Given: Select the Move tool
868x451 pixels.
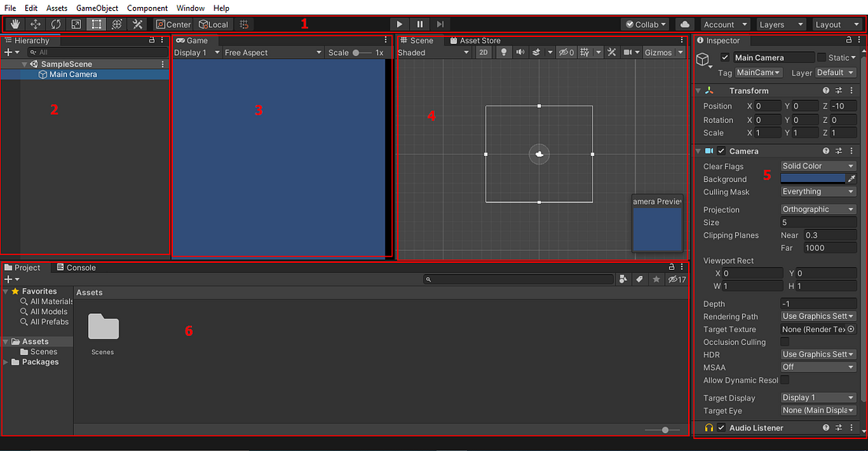Looking at the screenshot, I should pos(35,24).
